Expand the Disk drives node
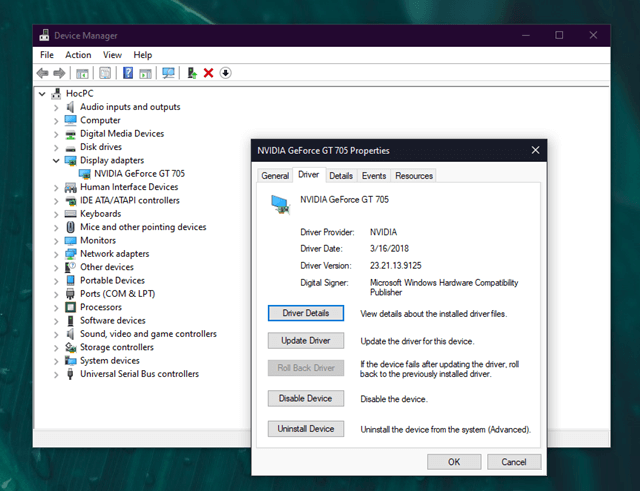The height and width of the screenshot is (491, 640). click(56, 148)
